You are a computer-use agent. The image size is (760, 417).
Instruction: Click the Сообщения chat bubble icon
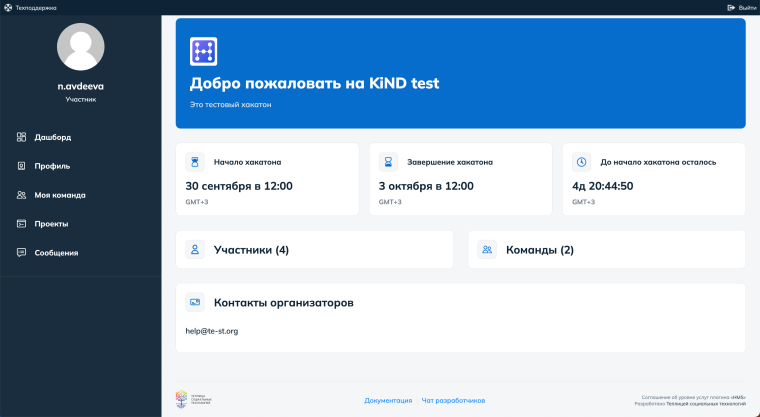point(21,253)
